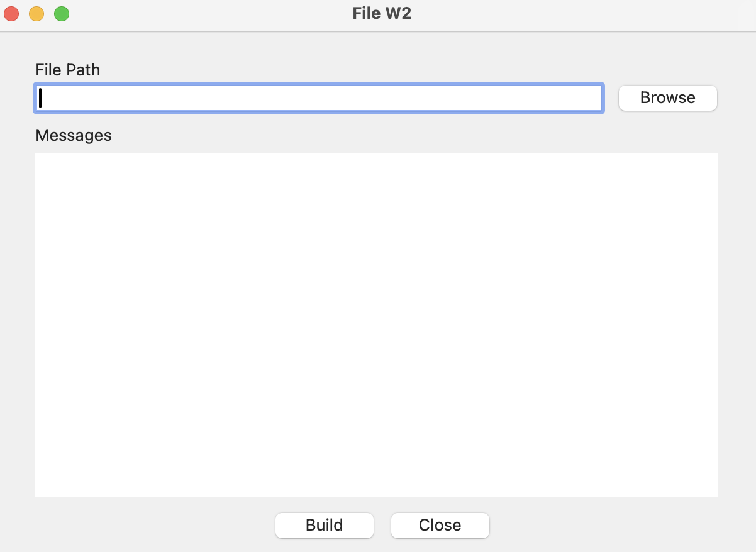Click the Messages output area
The height and width of the screenshot is (552, 756).
[x=377, y=324]
